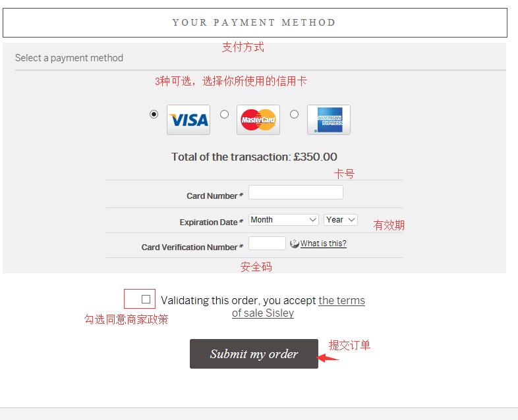Click the Visa card logo
Screen dimensions: 518x420
coord(188,120)
